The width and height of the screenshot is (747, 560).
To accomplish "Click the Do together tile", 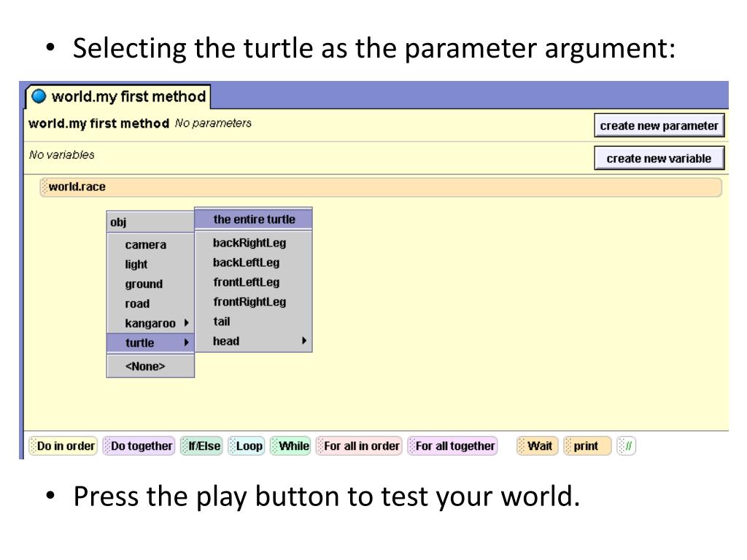I will pos(139,446).
